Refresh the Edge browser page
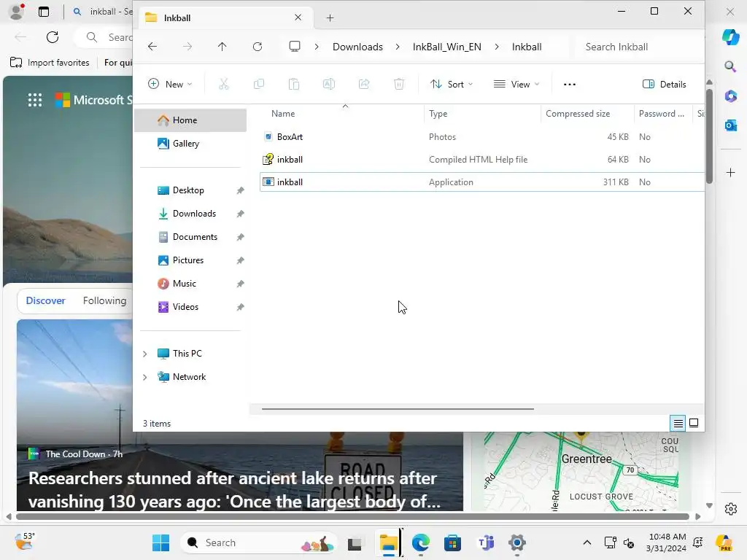The image size is (747, 560). (53, 37)
